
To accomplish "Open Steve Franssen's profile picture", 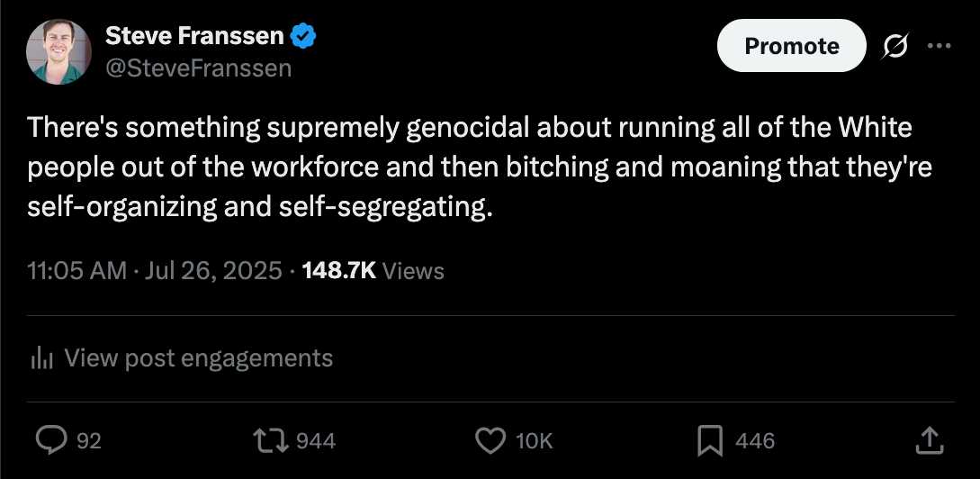I will pyautogui.click(x=58, y=52).
